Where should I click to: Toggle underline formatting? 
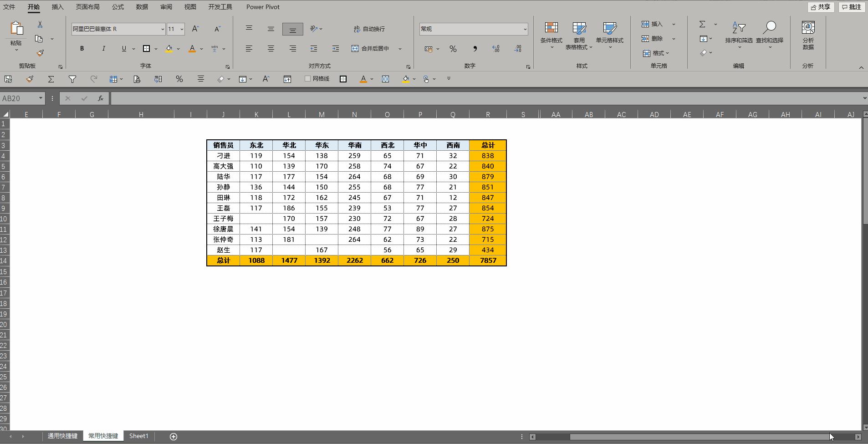click(x=124, y=48)
